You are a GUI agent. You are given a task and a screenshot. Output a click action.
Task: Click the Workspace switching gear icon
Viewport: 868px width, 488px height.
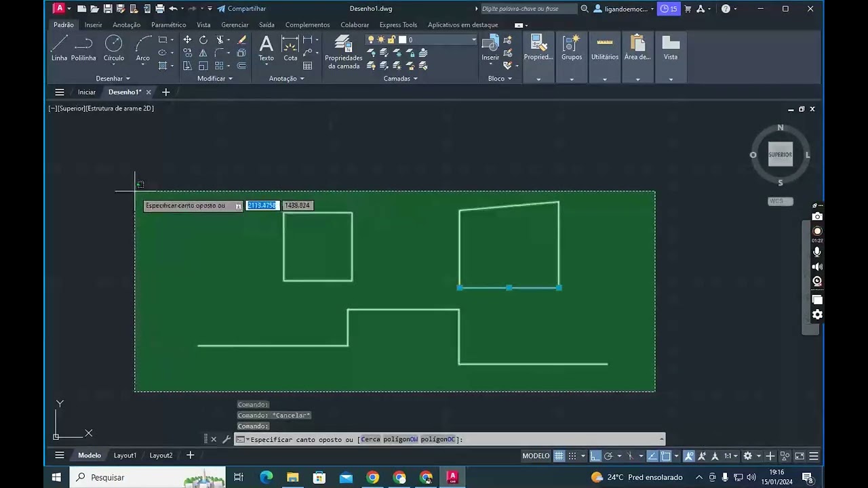[x=747, y=456]
